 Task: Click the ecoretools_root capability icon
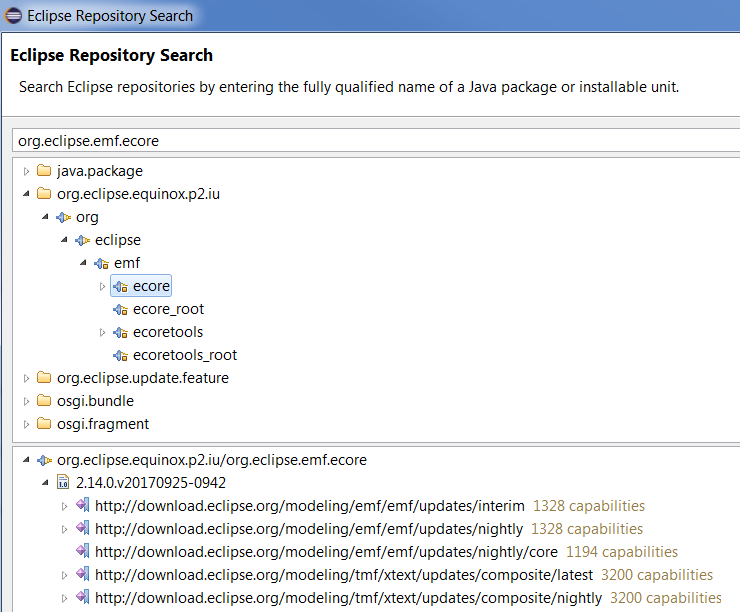point(120,355)
